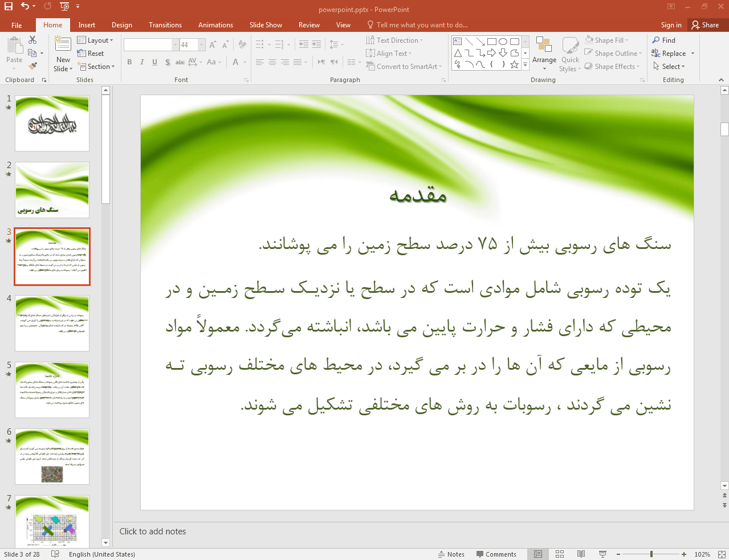Toggle Center paragraph alignment
Viewport: 729px width, 560px height.
click(272, 62)
